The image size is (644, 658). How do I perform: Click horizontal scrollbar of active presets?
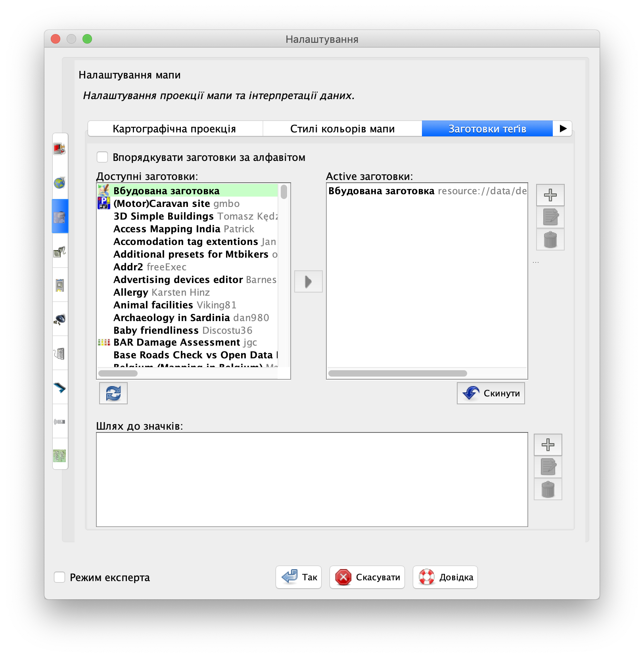point(398,373)
